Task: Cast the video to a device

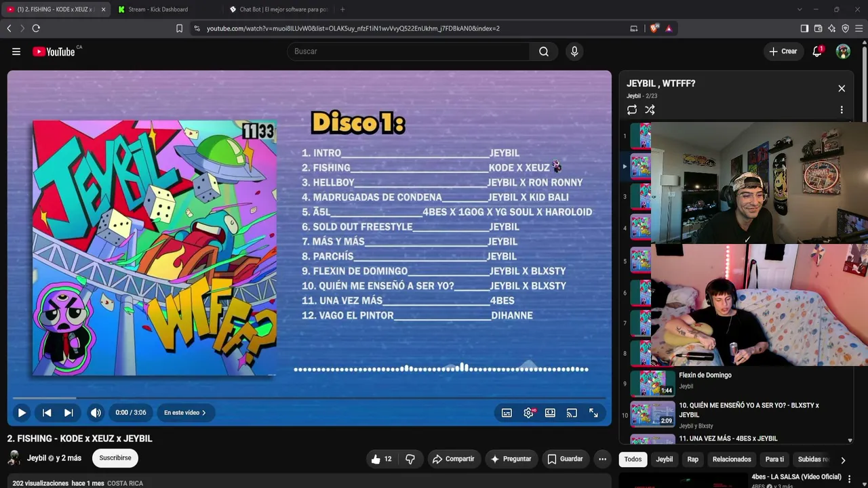Action: pos(572,413)
